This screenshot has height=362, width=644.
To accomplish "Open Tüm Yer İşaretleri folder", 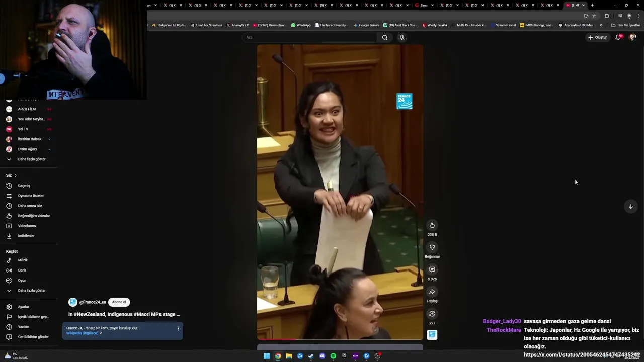I will (x=625, y=25).
